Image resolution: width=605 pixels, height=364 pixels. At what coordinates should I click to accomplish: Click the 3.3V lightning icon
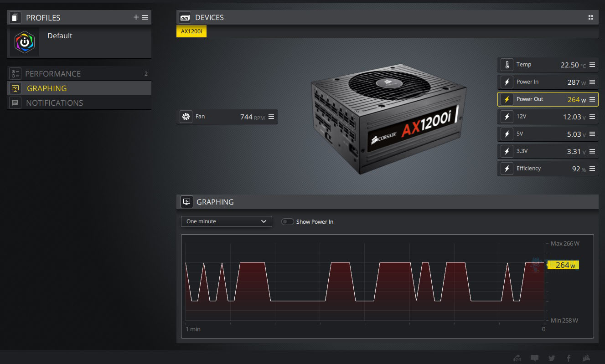[507, 151]
